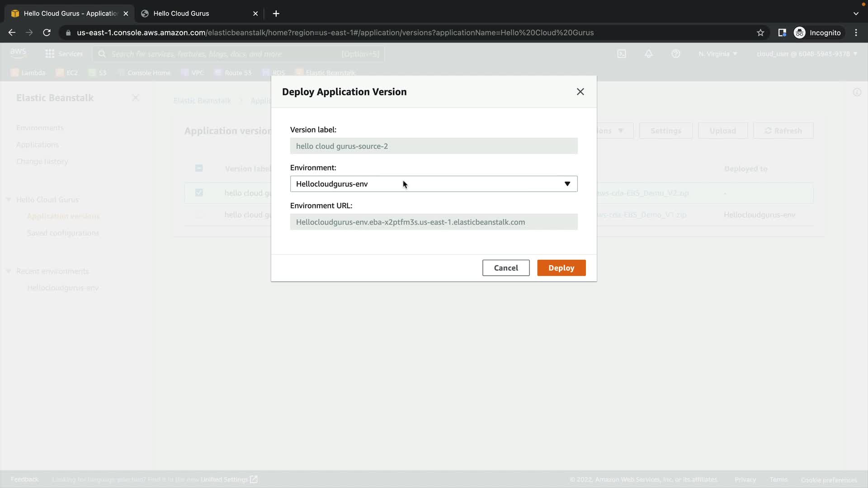This screenshot has height=488, width=868.
Task: Collapse Hello Cloud Gurus sidebar tree
Action: [x=8, y=200]
